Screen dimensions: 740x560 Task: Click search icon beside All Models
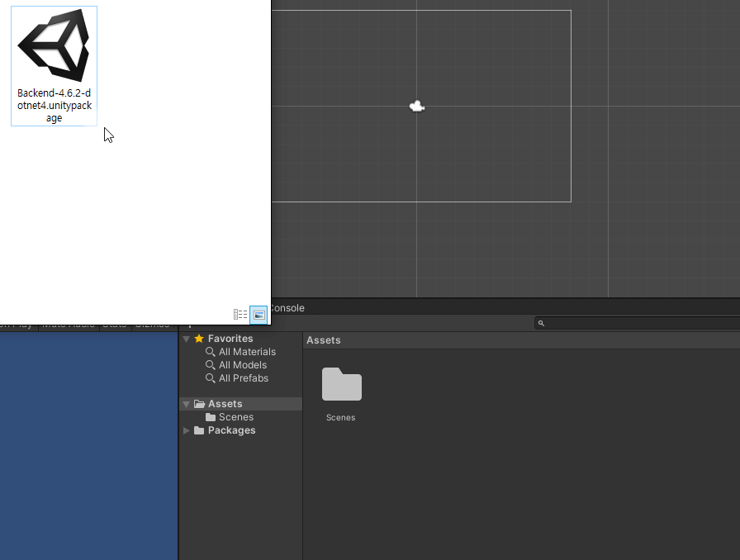(x=211, y=365)
